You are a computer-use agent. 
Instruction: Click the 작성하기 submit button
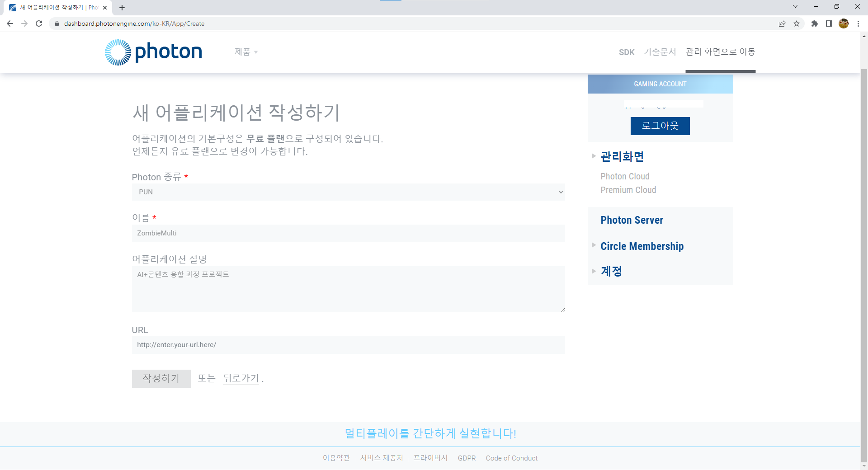(x=161, y=378)
